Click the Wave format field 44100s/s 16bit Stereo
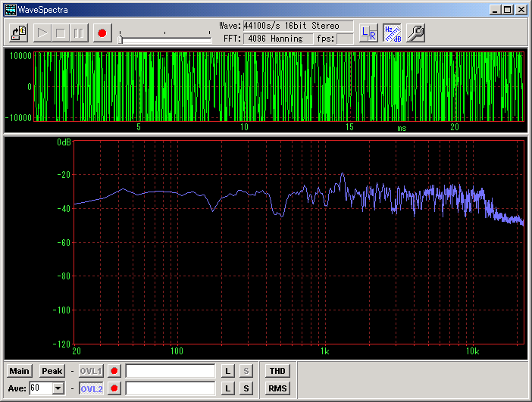 click(x=299, y=26)
